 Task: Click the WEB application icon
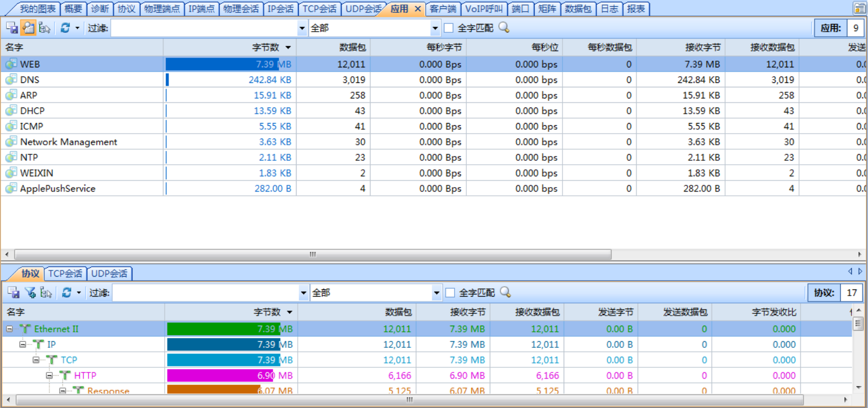(x=11, y=64)
